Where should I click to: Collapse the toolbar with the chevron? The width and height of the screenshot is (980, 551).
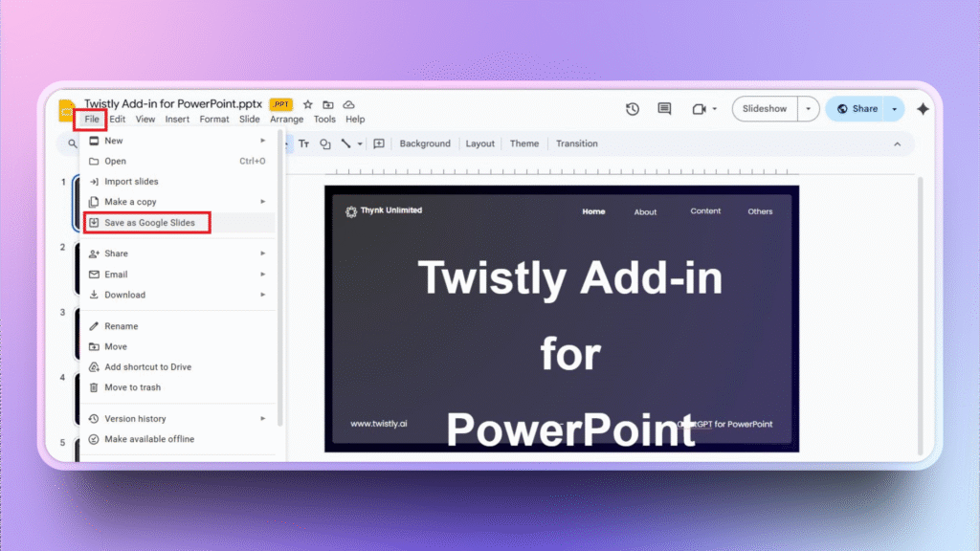897,143
